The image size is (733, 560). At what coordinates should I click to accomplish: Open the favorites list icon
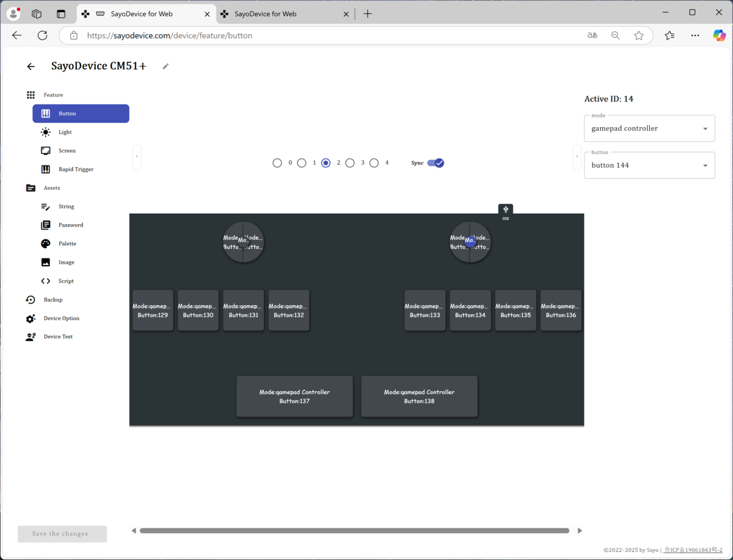[x=670, y=35]
